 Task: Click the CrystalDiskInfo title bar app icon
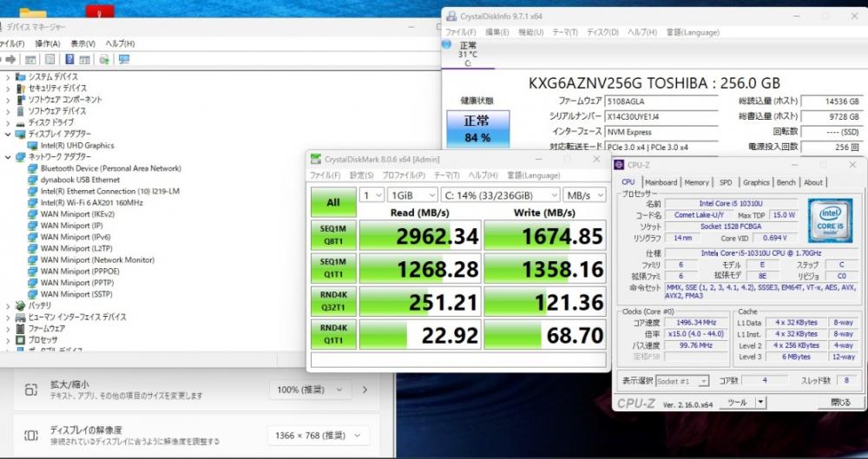click(451, 16)
